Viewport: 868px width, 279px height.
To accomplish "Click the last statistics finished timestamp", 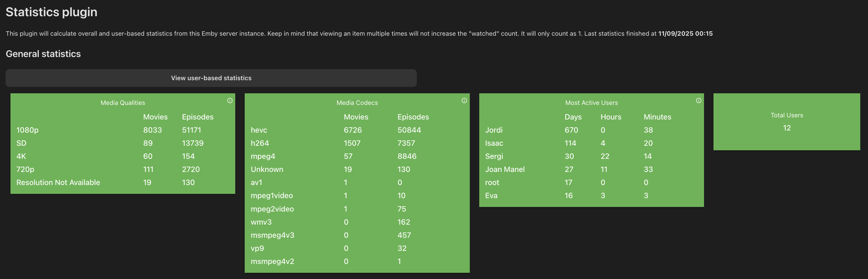I will (x=685, y=34).
